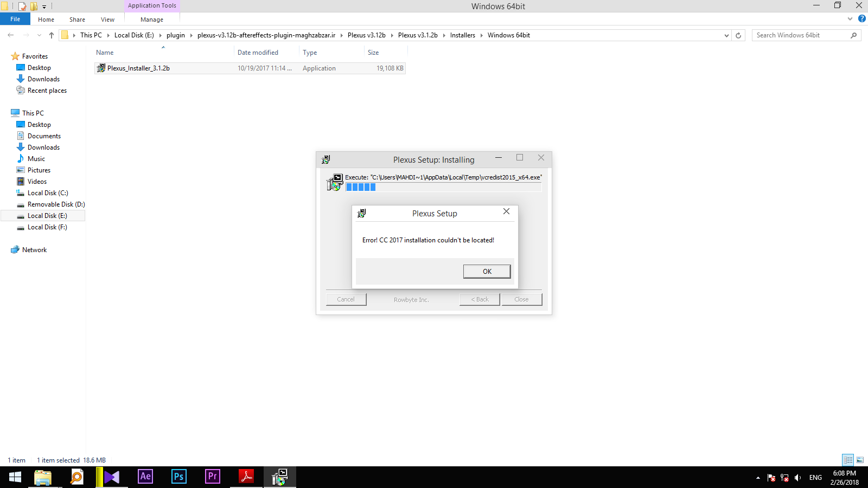Click 'This PC' in the address path
Image resolution: width=868 pixels, height=488 pixels.
tap(91, 35)
